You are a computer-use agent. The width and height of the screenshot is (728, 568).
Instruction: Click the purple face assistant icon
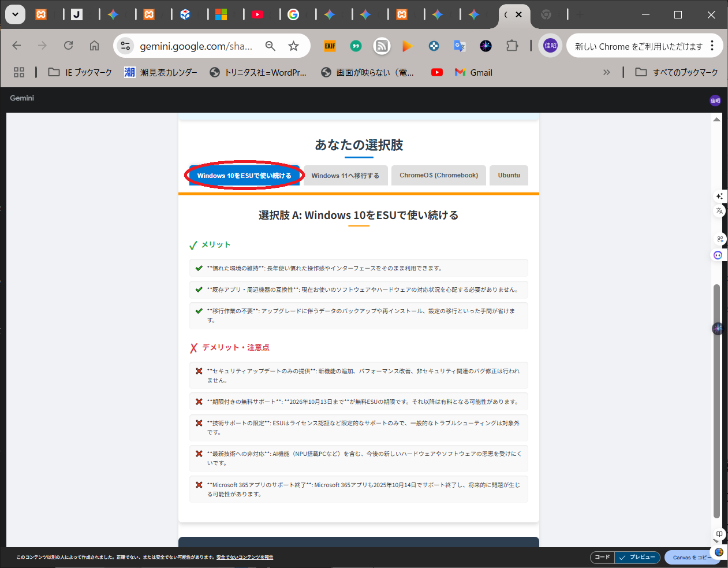pyautogui.click(x=718, y=255)
